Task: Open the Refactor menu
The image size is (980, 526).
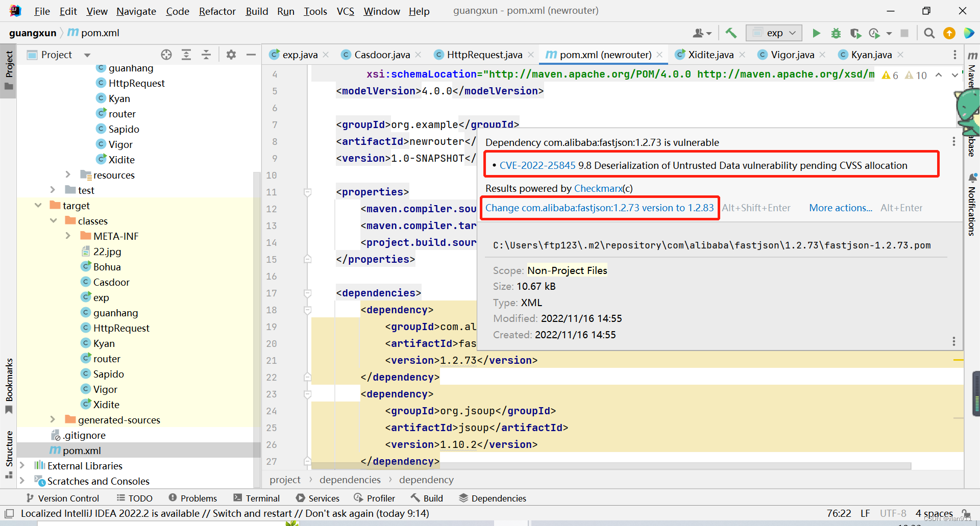Action: coord(217,11)
